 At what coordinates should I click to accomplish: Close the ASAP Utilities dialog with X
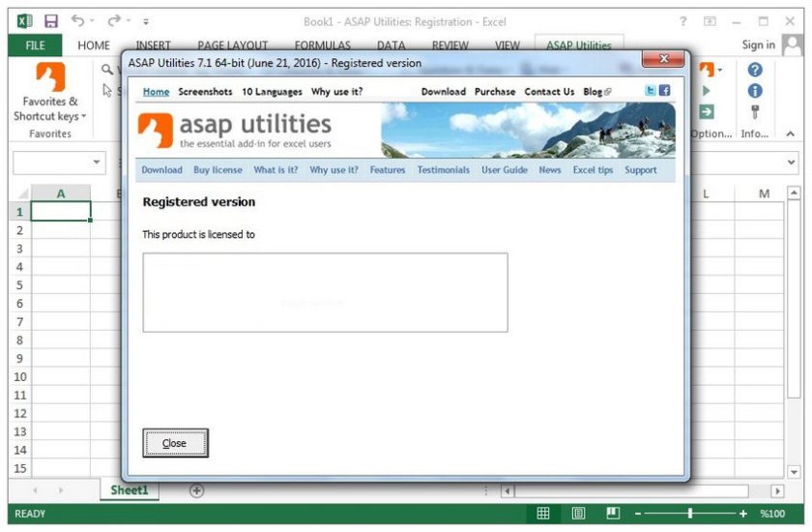(663, 59)
